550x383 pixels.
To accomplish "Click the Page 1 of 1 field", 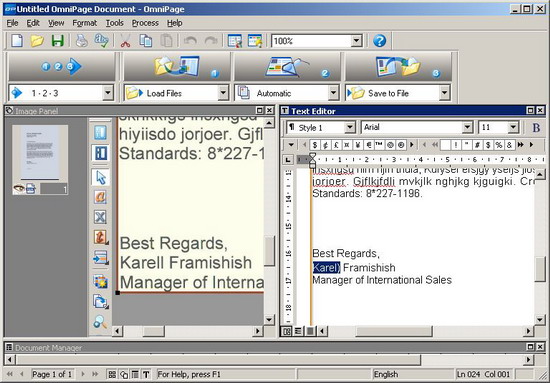I will [x=52, y=374].
